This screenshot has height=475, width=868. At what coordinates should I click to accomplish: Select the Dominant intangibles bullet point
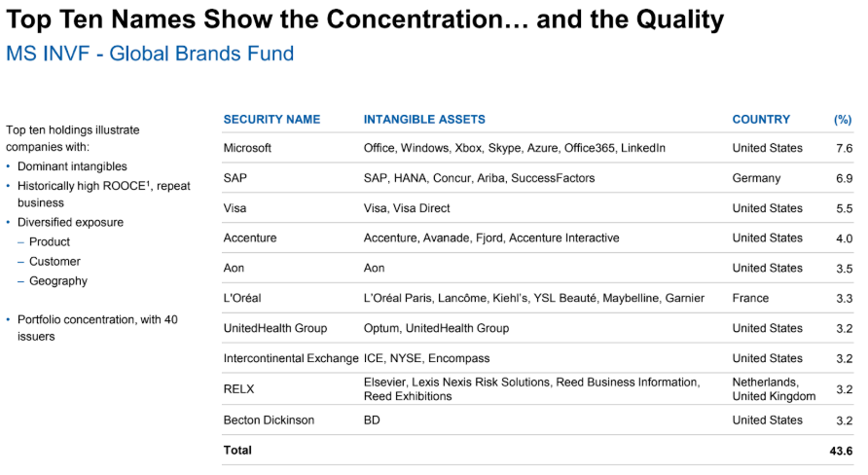pos(72,166)
